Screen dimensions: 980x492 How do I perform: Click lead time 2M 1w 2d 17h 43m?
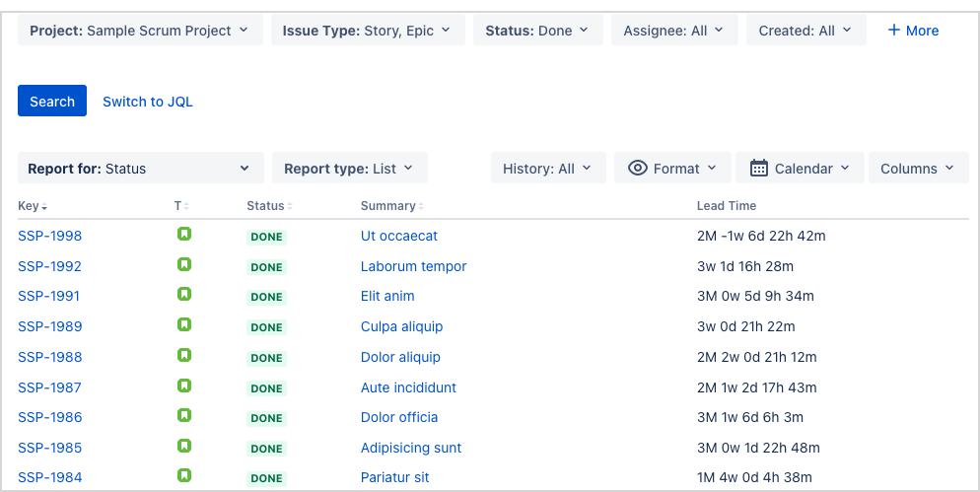point(756,387)
